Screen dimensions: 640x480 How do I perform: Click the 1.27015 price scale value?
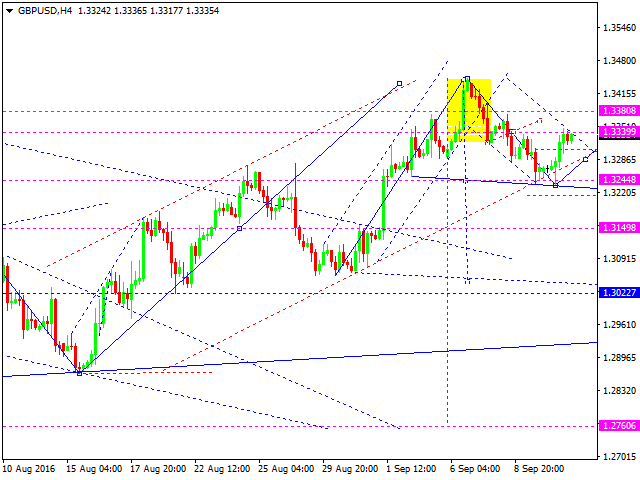(x=620, y=457)
